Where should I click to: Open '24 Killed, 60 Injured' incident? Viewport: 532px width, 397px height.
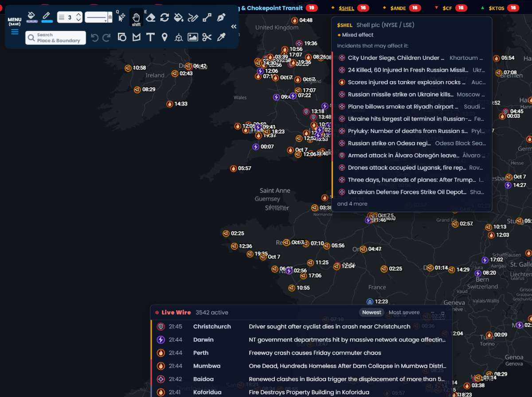[411, 70]
